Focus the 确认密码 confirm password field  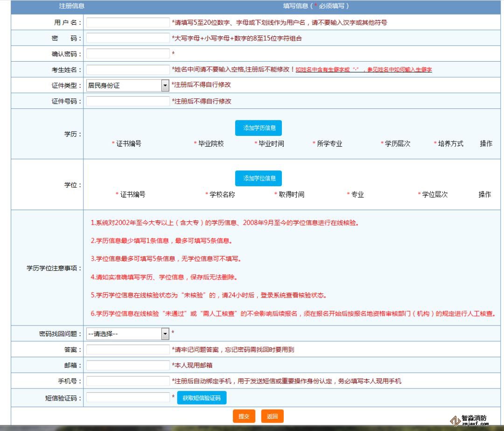click(128, 54)
